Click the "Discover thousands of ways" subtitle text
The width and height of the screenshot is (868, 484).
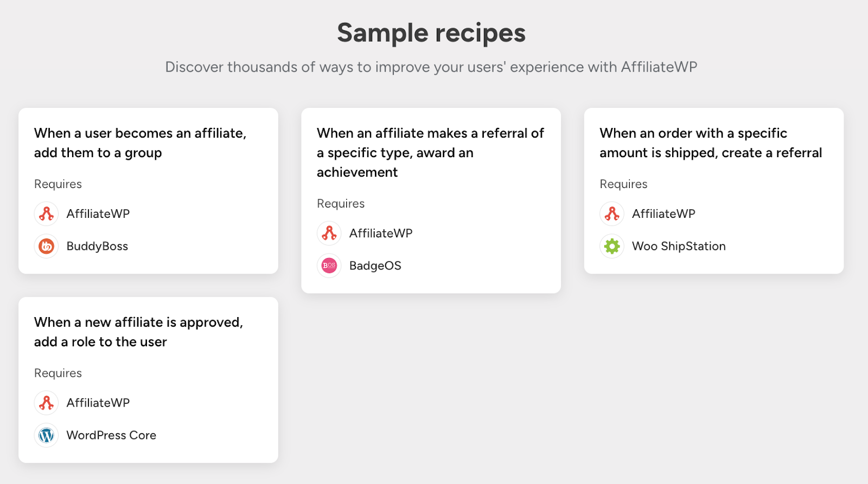[x=431, y=67]
